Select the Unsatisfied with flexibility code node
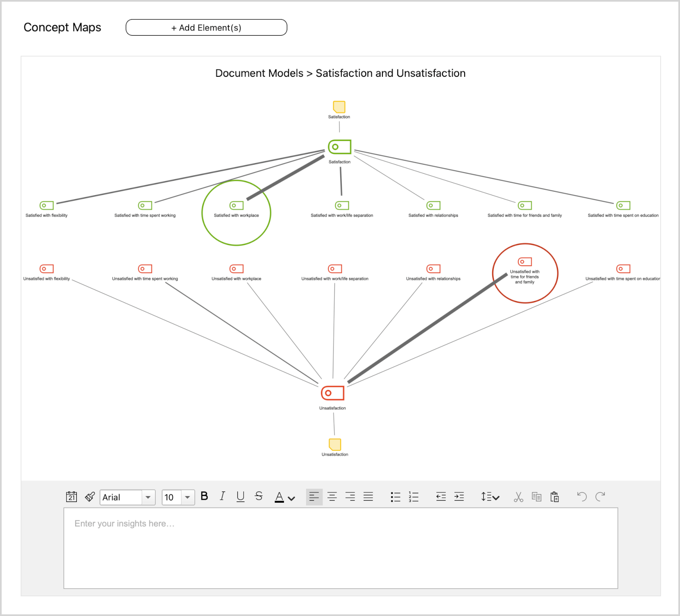 [46, 269]
